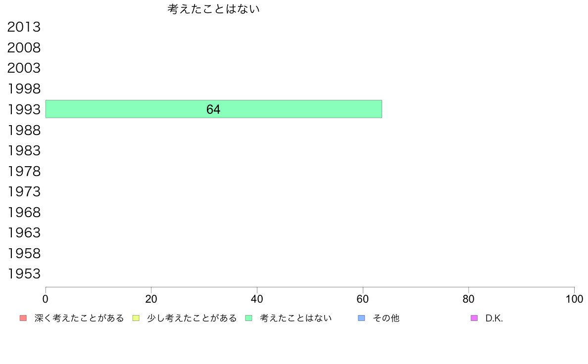Select the 2013 year label
Image resolution: width=588 pixels, height=364 pixels.
(x=24, y=27)
